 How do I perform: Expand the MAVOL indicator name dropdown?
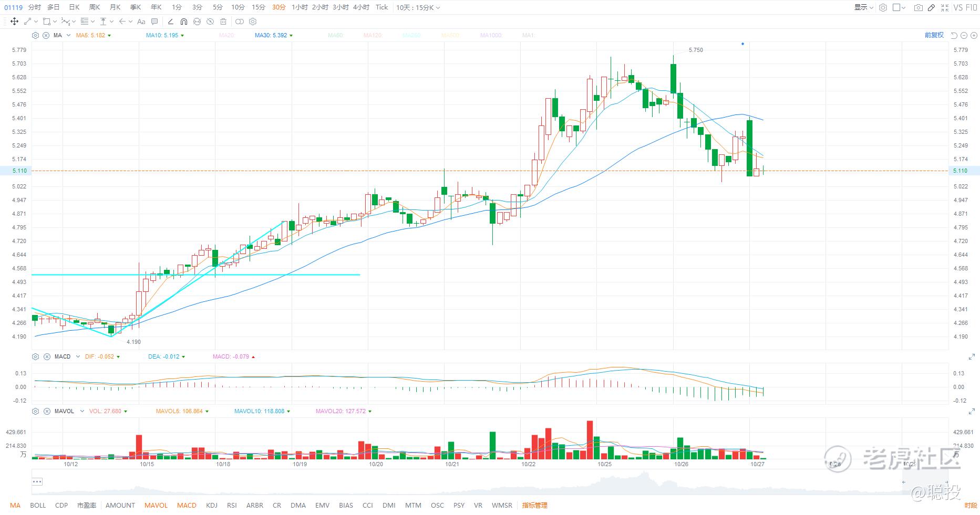click(82, 411)
